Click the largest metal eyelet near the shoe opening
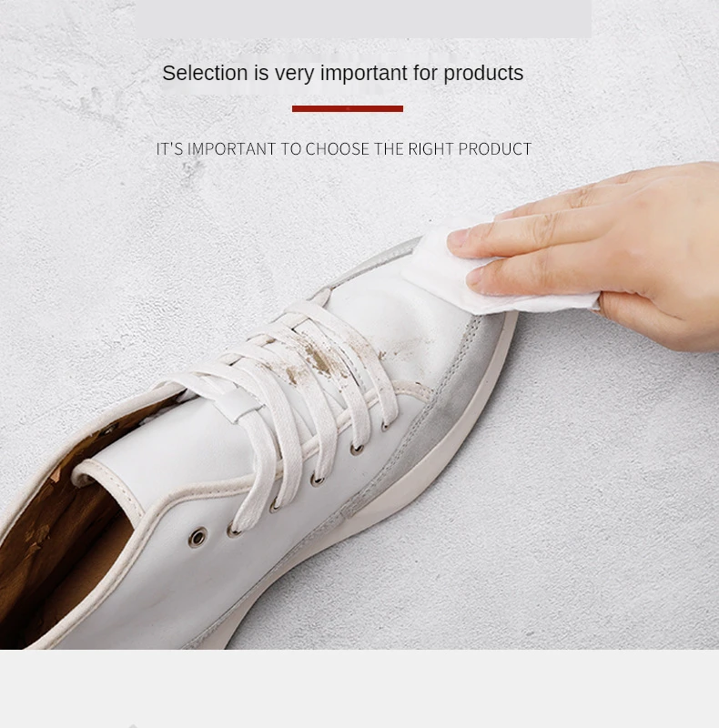 tap(198, 537)
